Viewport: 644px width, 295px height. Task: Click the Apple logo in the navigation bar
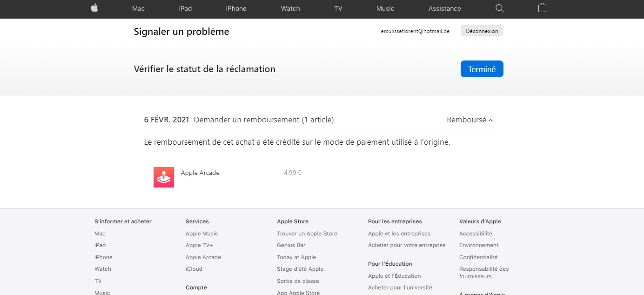click(94, 8)
